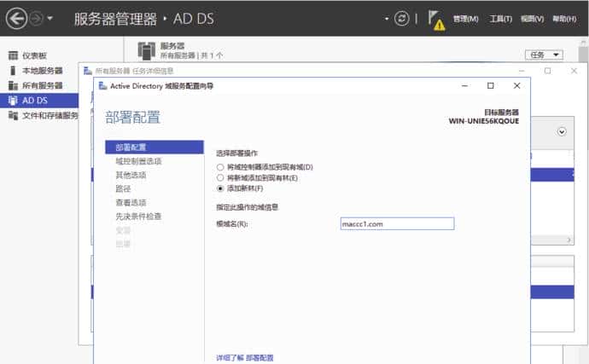
Task: Click the horizontal scrollbar right arrow in task details
Action: click(x=569, y=240)
